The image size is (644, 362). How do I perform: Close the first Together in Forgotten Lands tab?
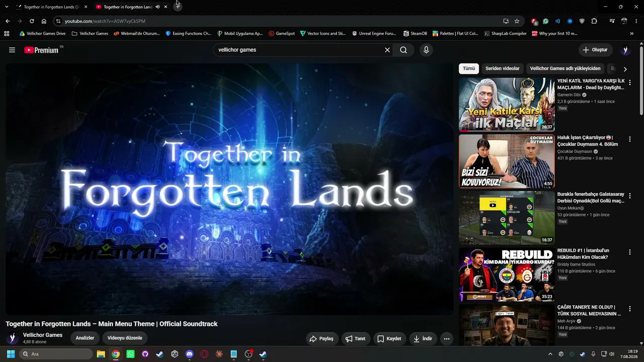click(x=86, y=7)
